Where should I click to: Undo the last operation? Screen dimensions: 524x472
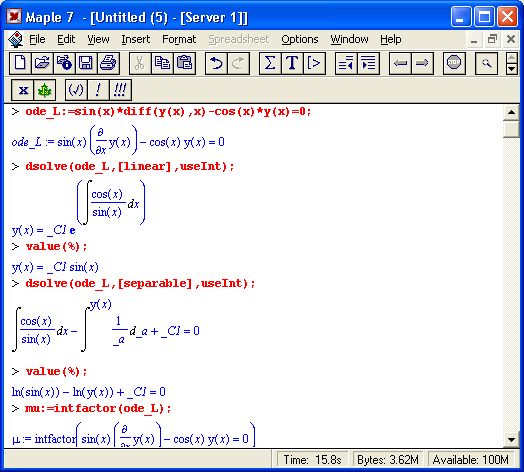pos(216,63)
